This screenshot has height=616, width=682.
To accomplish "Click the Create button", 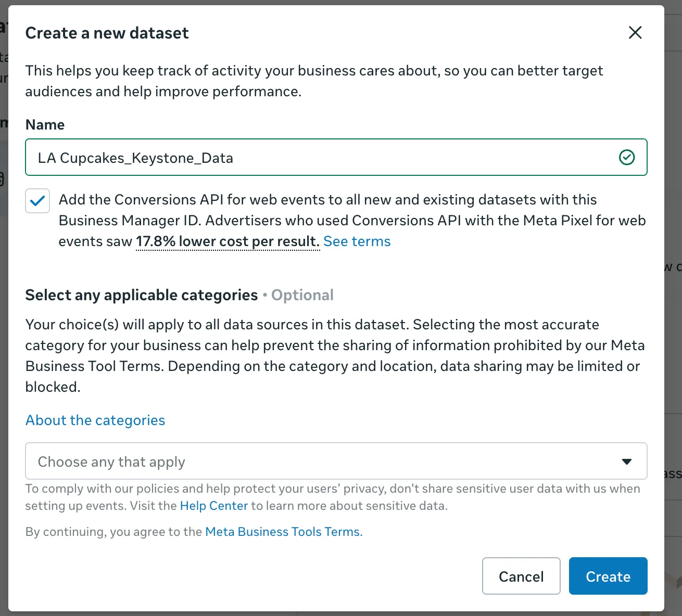I will 608,576.
